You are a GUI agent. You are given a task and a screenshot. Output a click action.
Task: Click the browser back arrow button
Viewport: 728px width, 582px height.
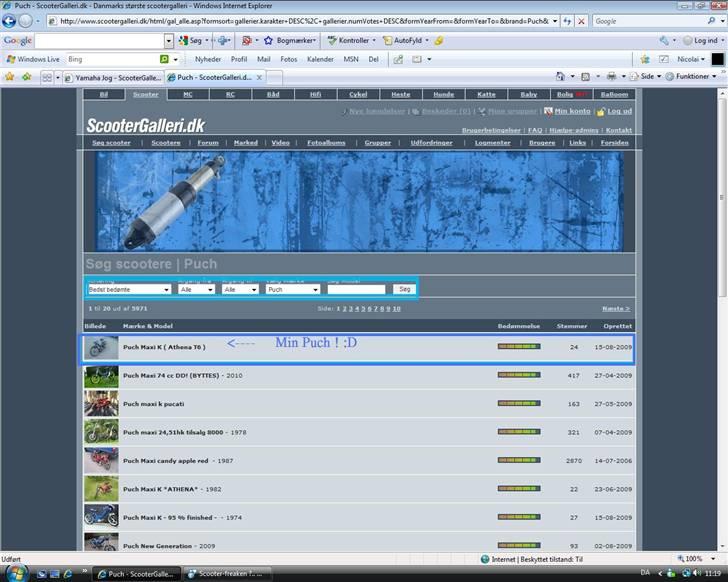click(x=9, y=21)
